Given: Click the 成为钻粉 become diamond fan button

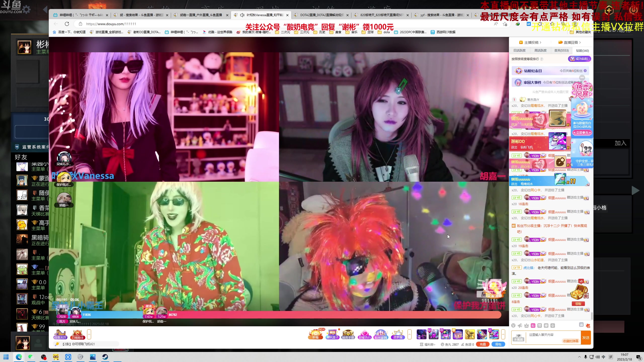Looking at the screenshot, I should pyautogui.click(x=579, y=59).
